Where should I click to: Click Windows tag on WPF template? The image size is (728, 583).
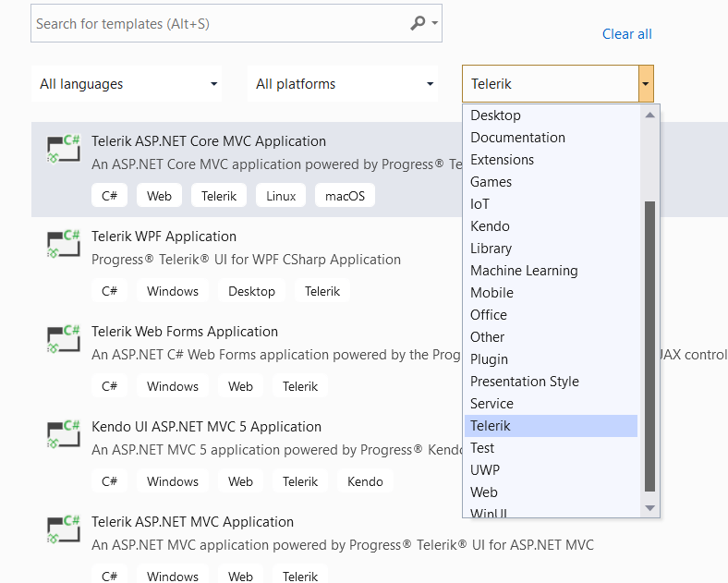(173, 291)
